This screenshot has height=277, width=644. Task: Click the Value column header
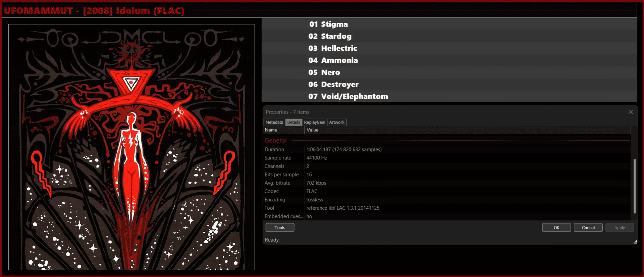[x=468, y=130]
